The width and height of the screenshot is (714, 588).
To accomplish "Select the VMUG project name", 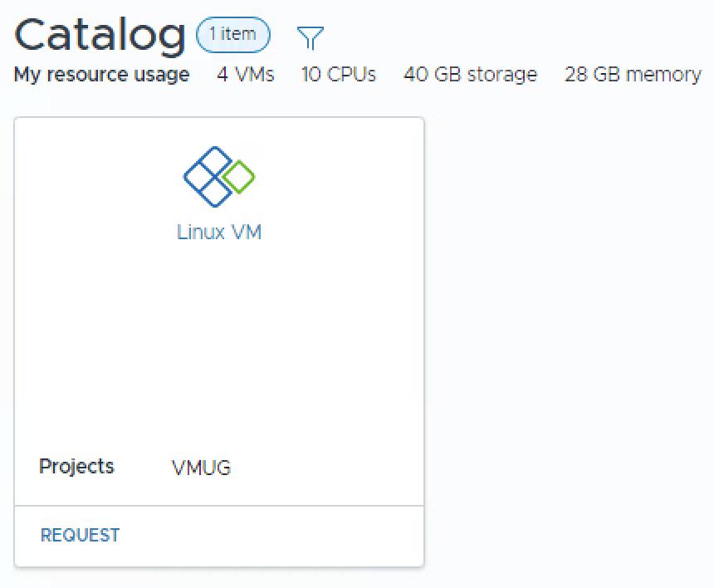I will tap(201, 468).
